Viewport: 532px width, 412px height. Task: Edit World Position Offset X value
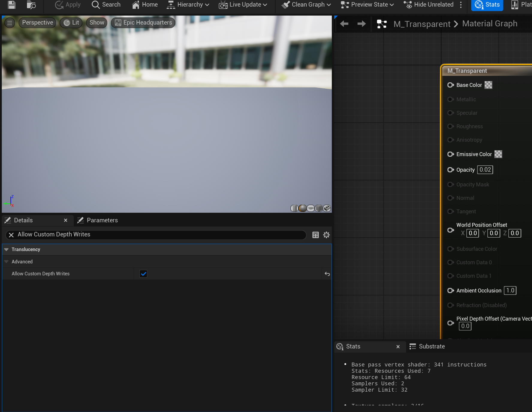pyautogui.click(x=473, y=233)
